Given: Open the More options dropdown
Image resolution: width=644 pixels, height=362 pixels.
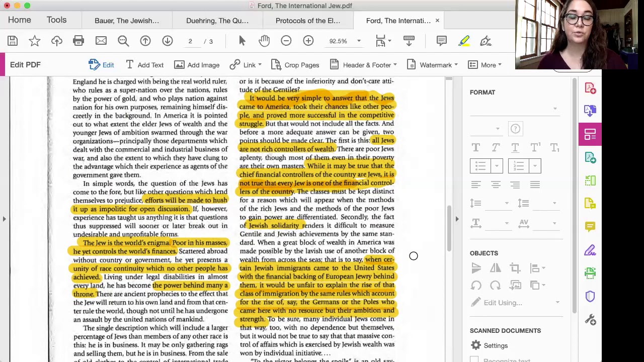Looking at the screenshot, I should [x=485, y=65].
